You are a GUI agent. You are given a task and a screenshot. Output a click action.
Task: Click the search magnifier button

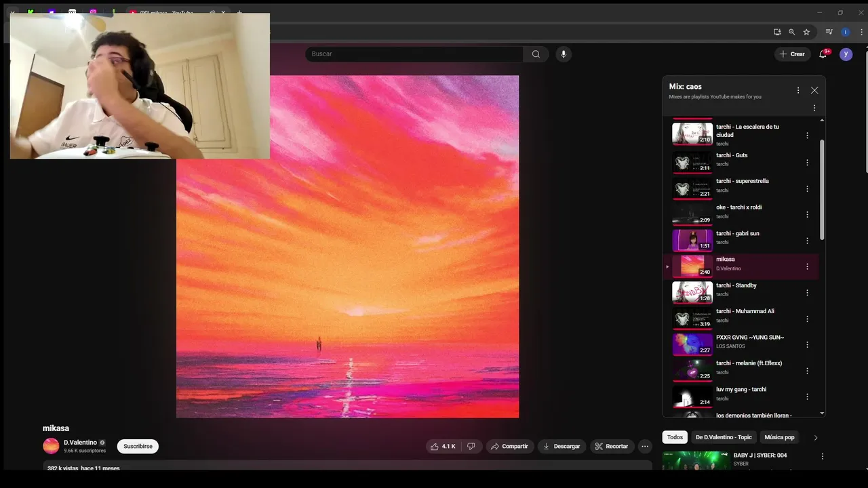click(536, 54)
